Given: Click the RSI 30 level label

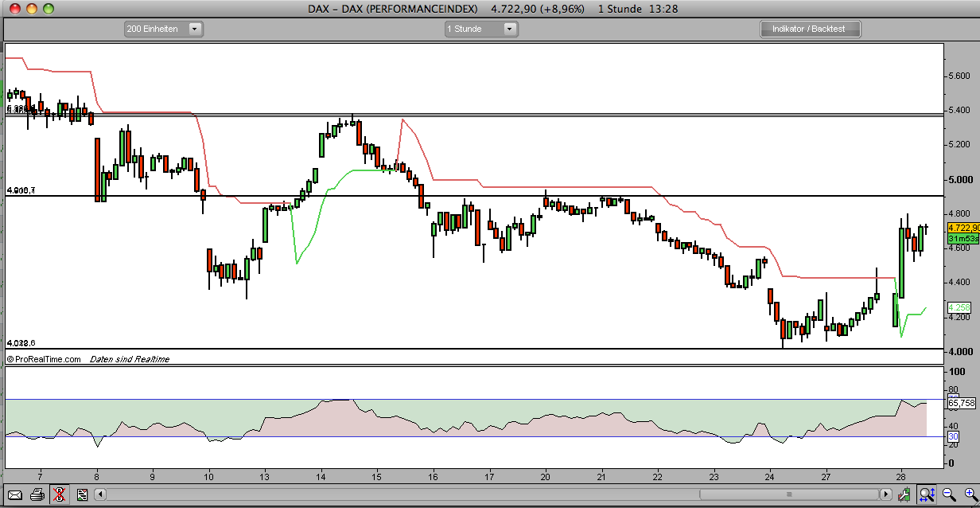Looking at the screenshot, I should 952,436.
